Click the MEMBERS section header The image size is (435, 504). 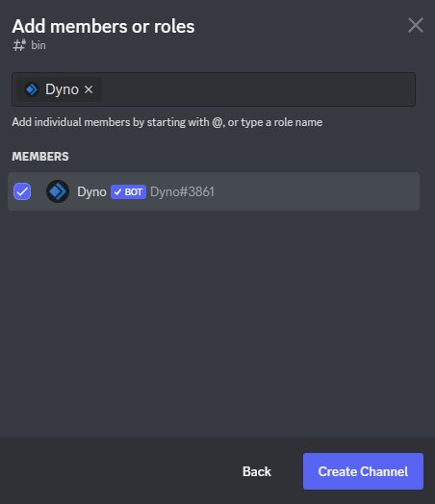(40, 157)
